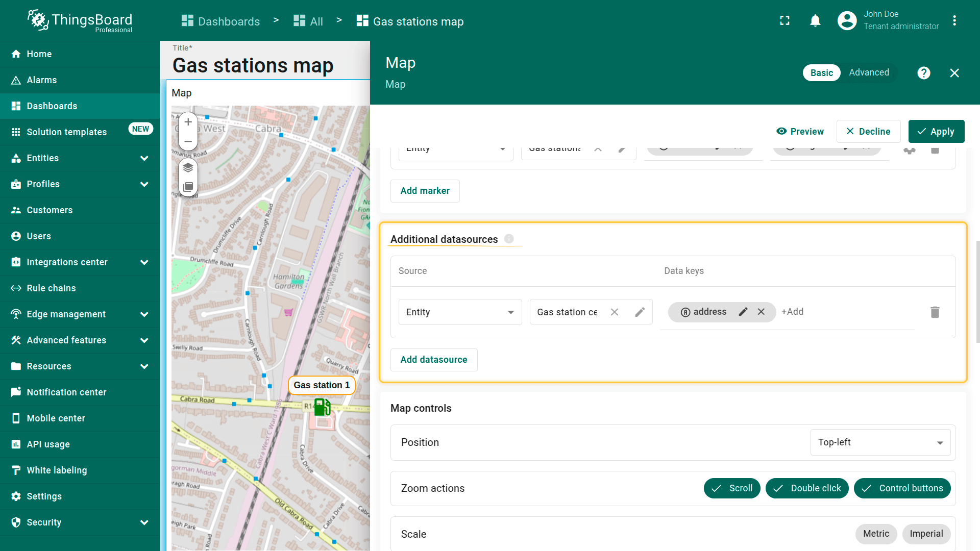The width and height of the screenshot is (980, 551).
Task: Select the Imperial scale option
Action: pyautogui.click(x=926, y=534)
